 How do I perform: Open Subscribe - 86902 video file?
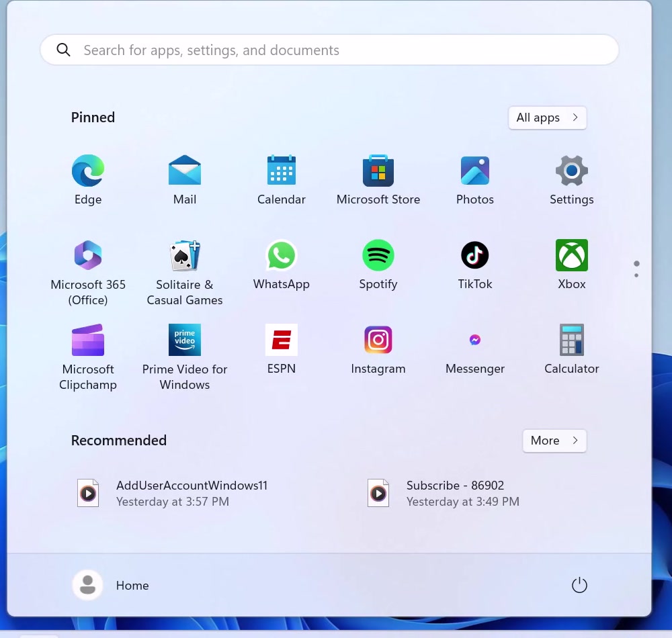click(443, 493)
